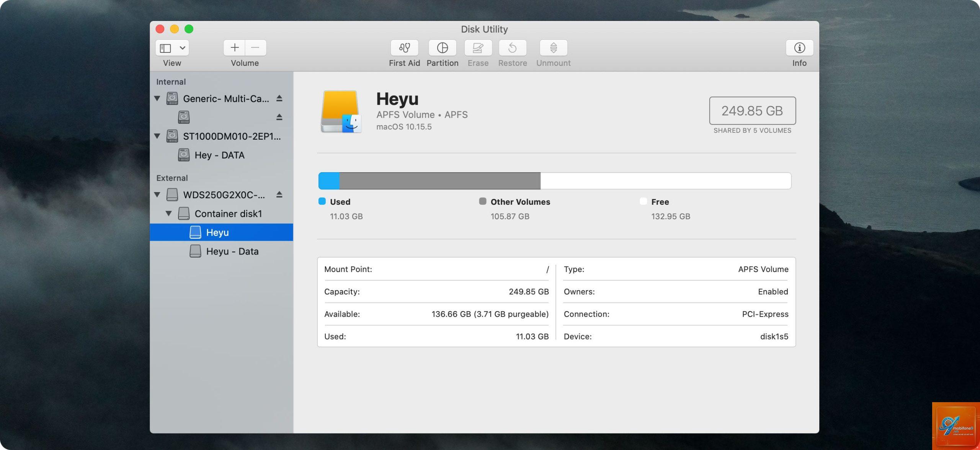Select the Generic- Multi-Card disk

pyautogui.click(x=221, y=98)
